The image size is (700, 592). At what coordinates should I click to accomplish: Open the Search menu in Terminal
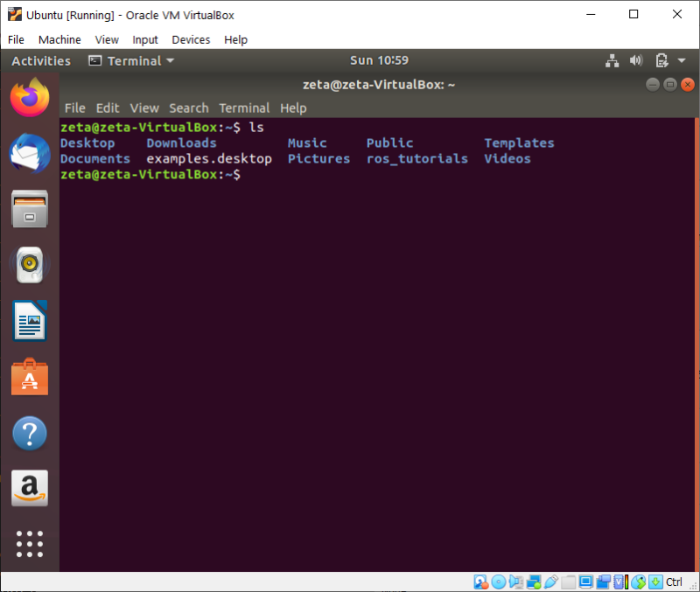pyautogui.click(x=188, y=108)
